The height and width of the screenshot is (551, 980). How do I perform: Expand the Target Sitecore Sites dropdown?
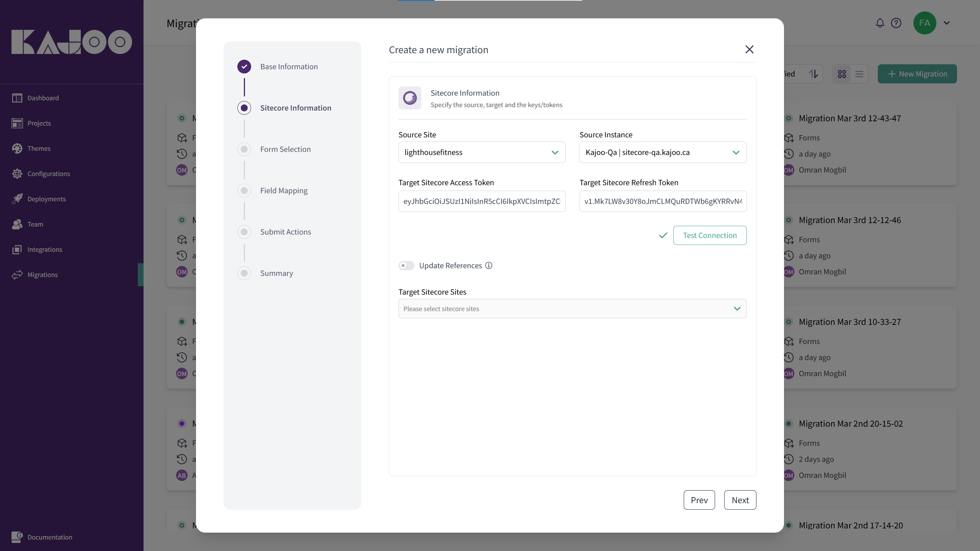tap(572, 309)
